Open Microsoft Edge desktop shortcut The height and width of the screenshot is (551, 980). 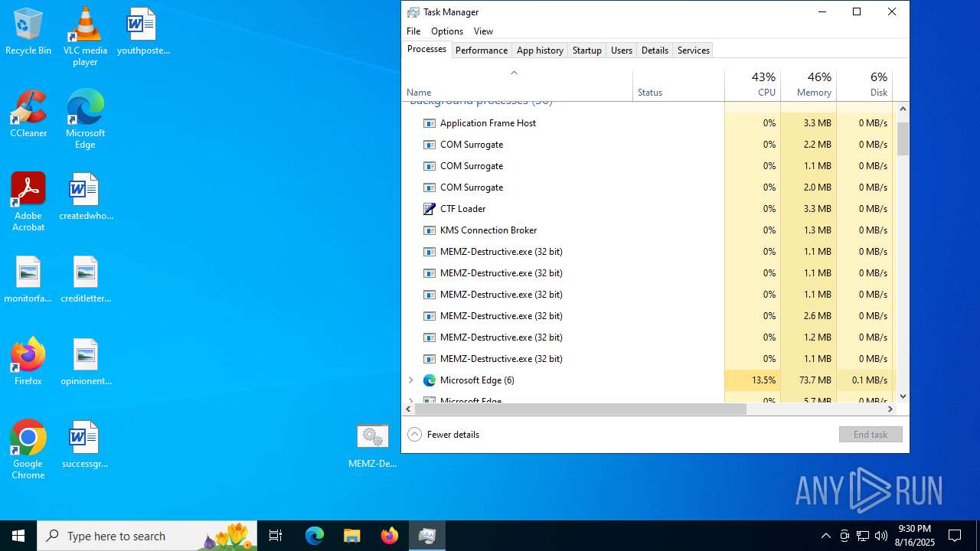(x=85, y=119)
